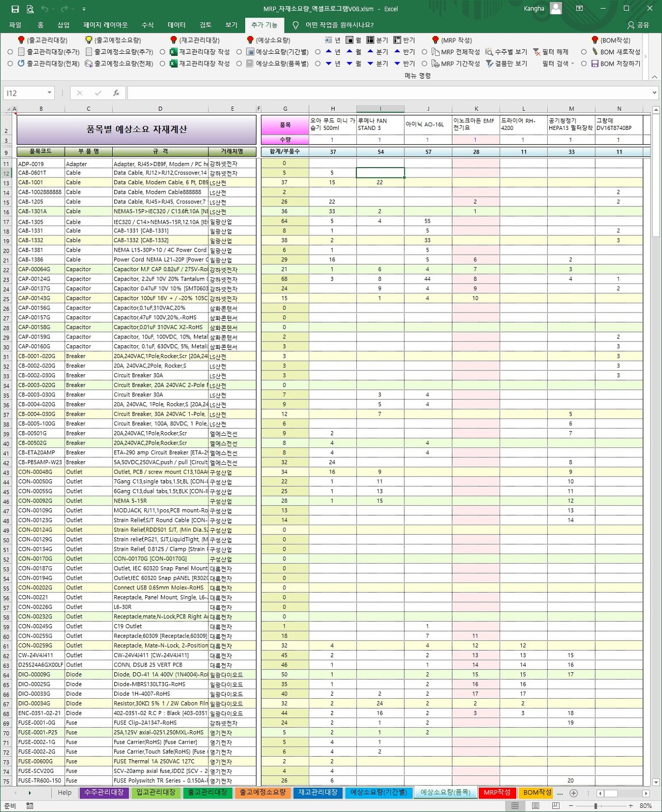This screenshot has width=662, height=812.
Task: Select radio beside MRP 전체작성
Action: pyautogui.click(x=424, y=52)
